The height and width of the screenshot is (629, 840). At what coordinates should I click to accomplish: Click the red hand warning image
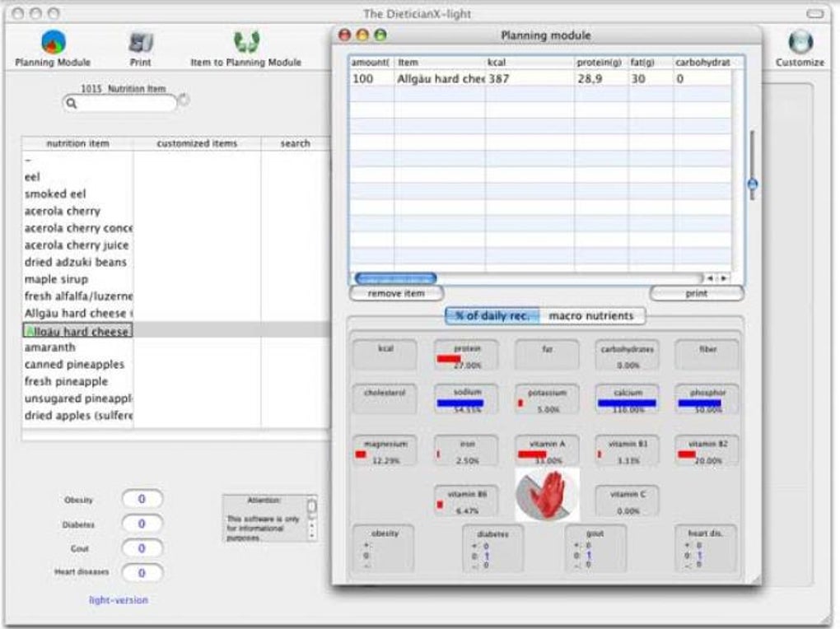[547, 494]
